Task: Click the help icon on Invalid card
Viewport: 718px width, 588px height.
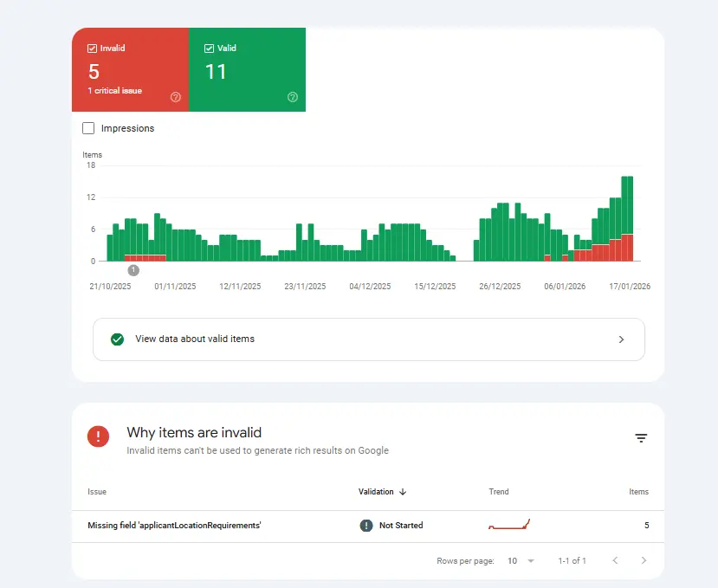Action: [x=176, y=97]
